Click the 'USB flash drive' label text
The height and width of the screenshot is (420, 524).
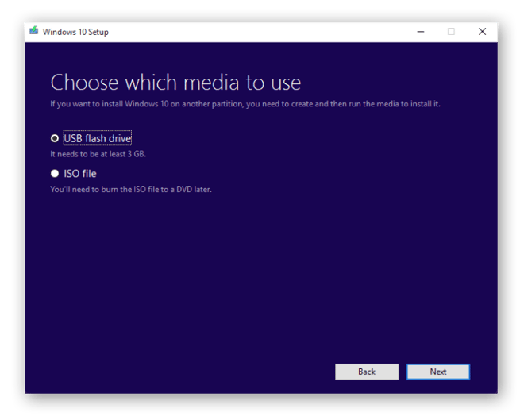click(x=97, y=138)
